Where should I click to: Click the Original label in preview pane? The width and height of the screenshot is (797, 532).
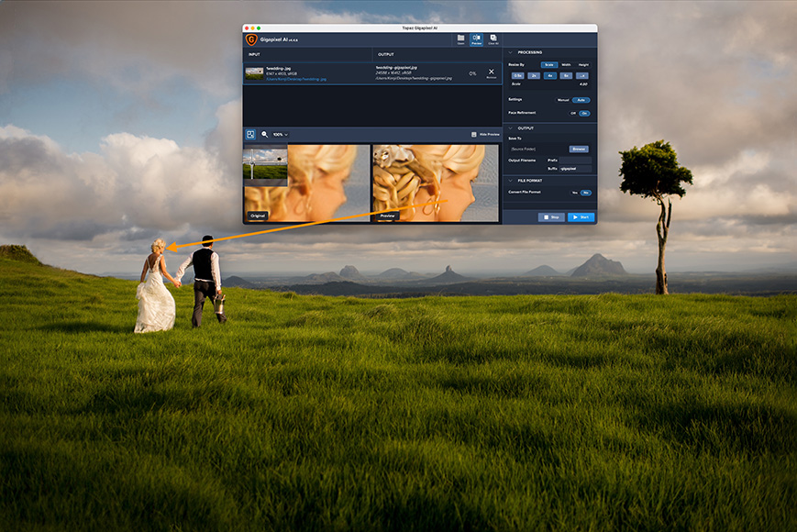258,216
